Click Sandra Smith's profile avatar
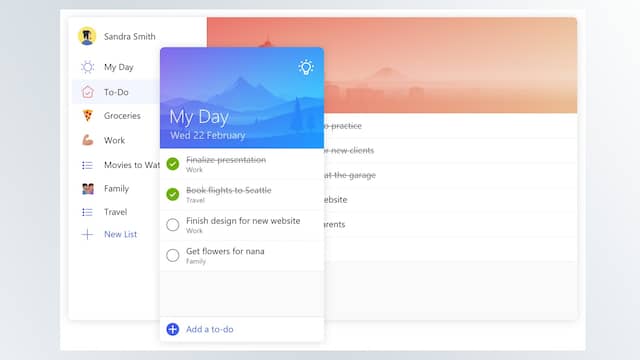Screen dimensions: 640x360 87,36
